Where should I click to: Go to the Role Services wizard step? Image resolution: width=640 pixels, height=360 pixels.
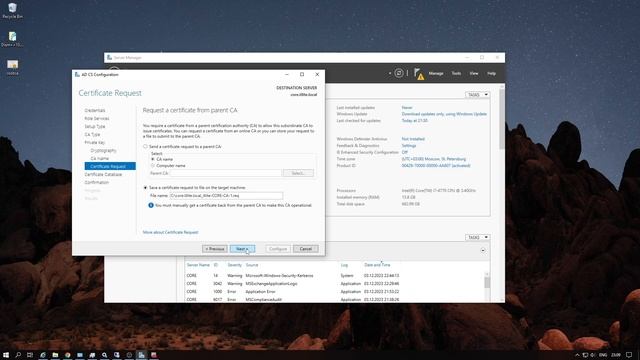click(x=97, y=118)
